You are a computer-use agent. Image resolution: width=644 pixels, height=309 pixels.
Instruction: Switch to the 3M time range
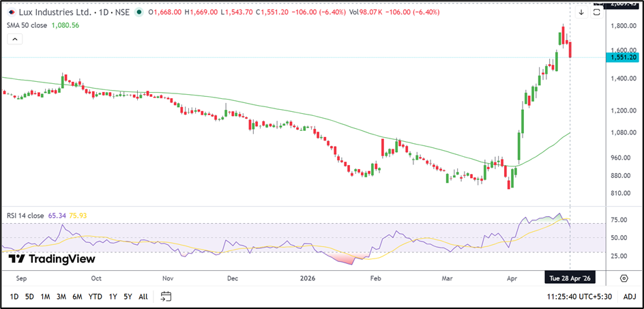click(61, 296)
